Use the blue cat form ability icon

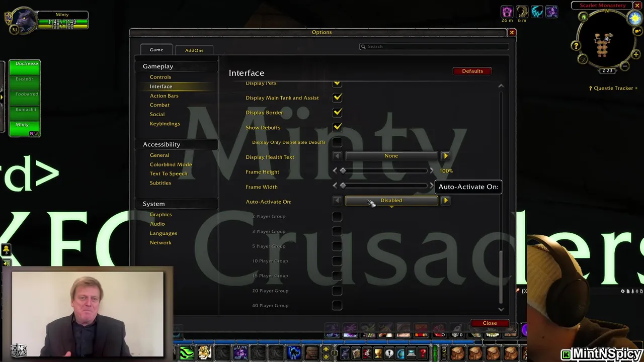coord(293,353)
